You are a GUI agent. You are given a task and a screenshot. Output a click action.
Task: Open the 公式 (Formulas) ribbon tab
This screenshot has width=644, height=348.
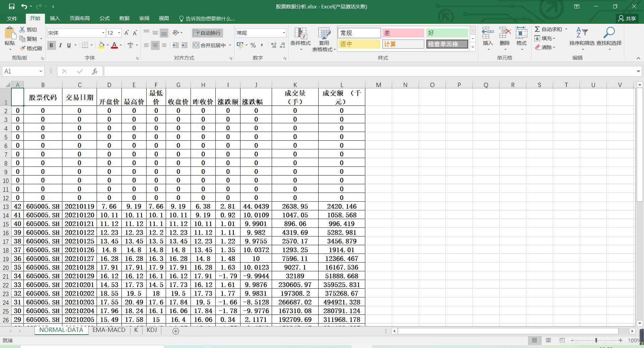coord(104,18)
